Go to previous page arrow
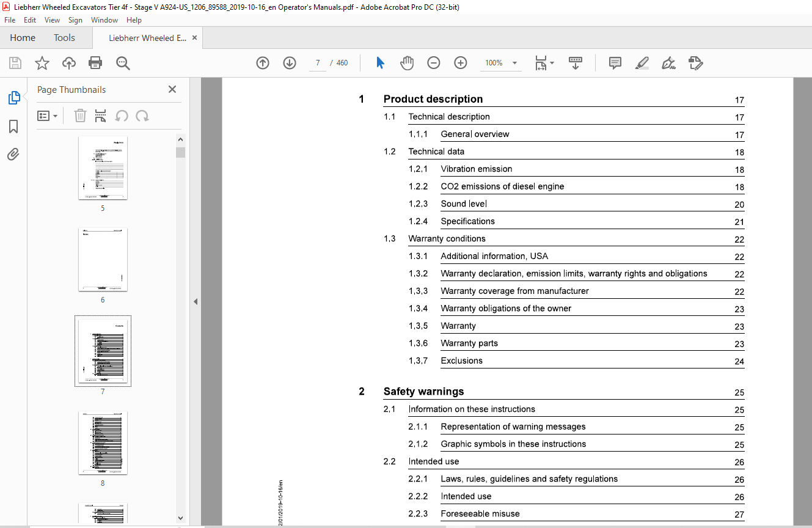This screenshot has width=812, height=528. point(263,63)
